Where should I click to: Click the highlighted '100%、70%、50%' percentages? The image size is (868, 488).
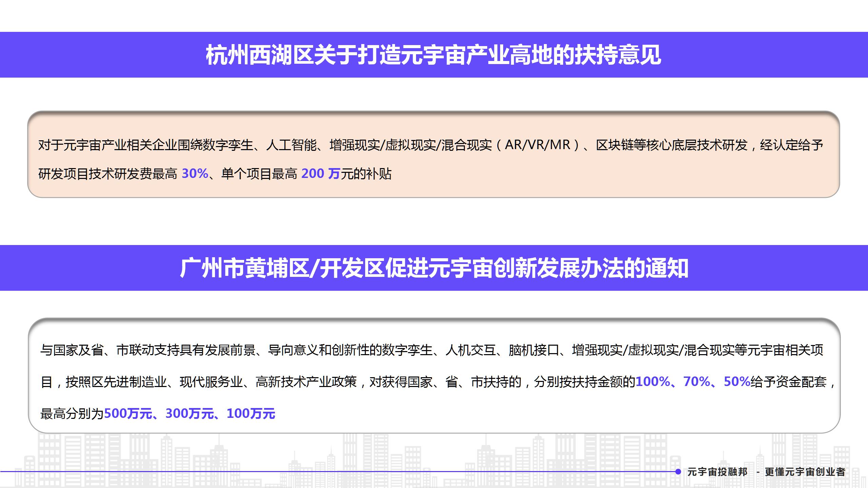pos(693,382)
